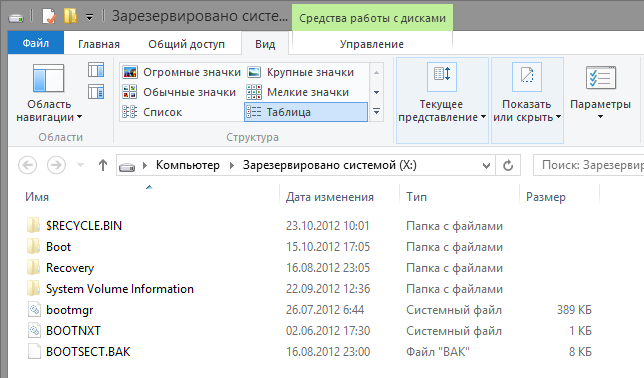Click the Back navigation arrow
Image resolution: width=644 pixels, height=378 pixels.
(x=28, y=165)
